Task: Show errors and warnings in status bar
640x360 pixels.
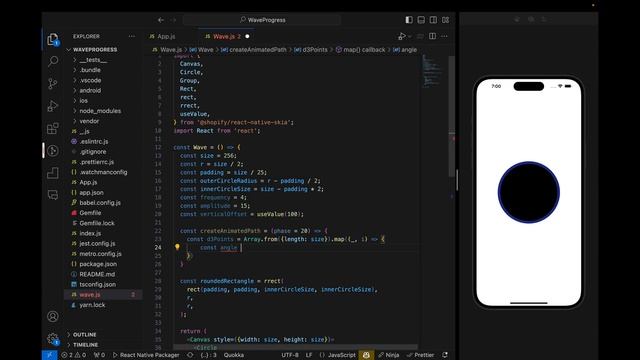Action: click(x=73, y=355)
